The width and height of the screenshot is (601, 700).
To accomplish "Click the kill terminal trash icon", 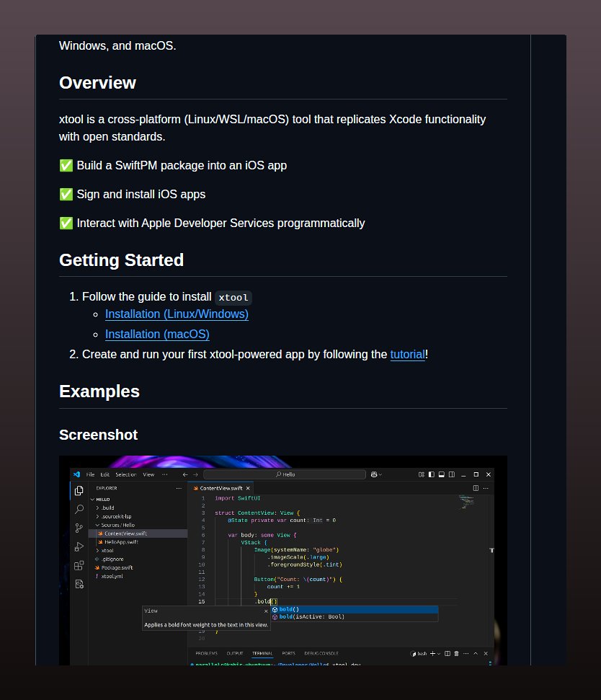I will pyautogui.click(x=456, y=654).
